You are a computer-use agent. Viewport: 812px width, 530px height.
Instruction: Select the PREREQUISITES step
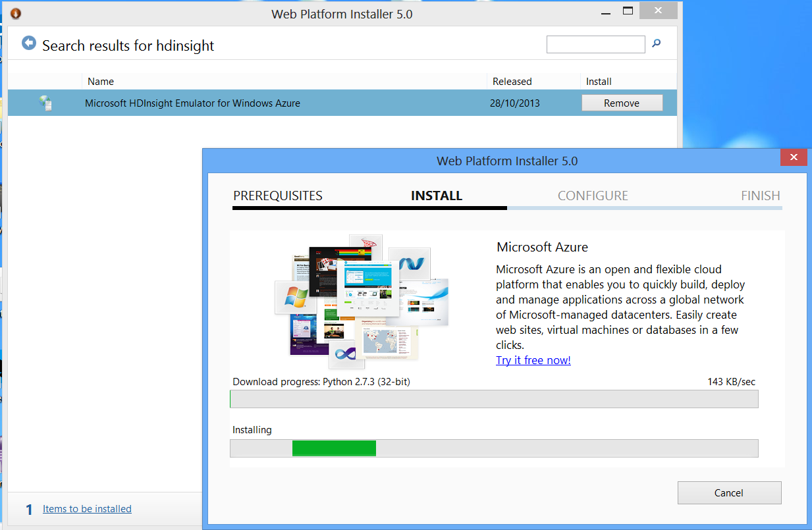click(278, 196)
